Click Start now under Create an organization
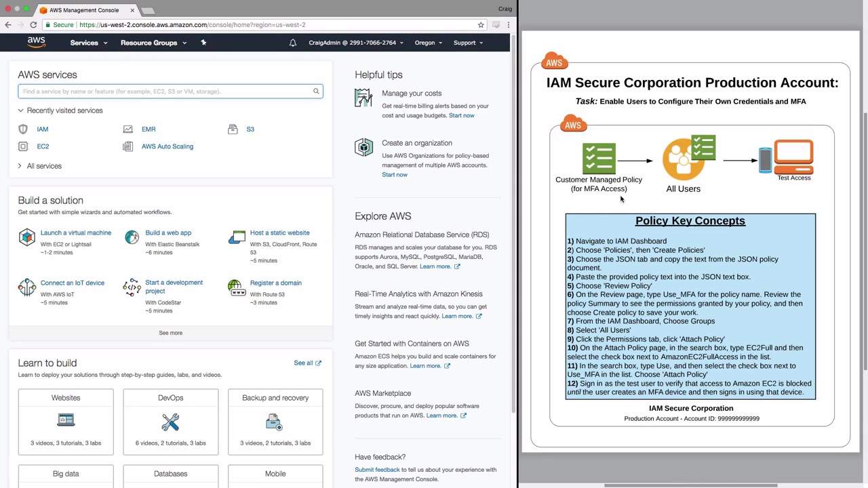 pyautogui.click(x=395, y=175)
